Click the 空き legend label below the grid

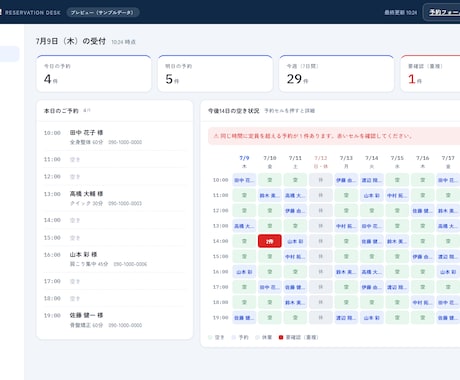(x=219, y=337)
